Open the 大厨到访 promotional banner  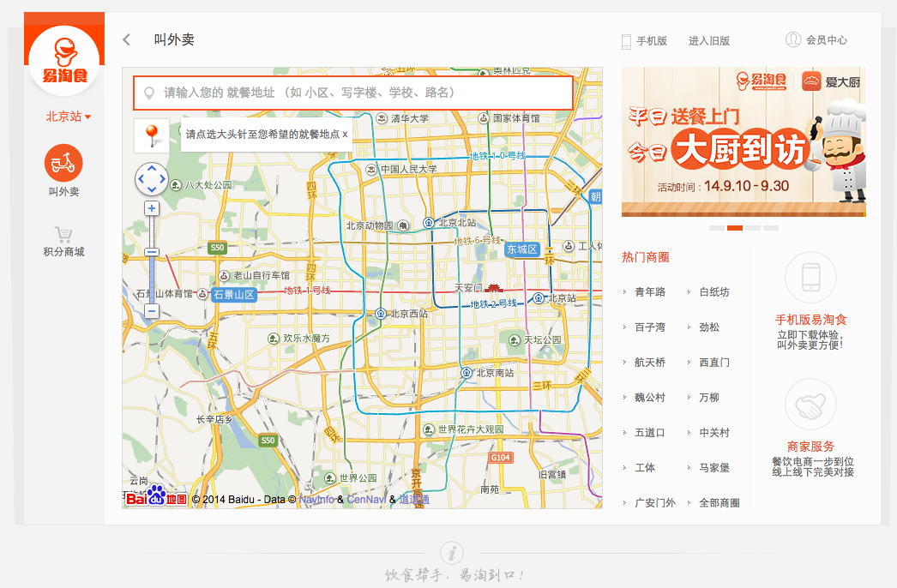pos(743,141)
